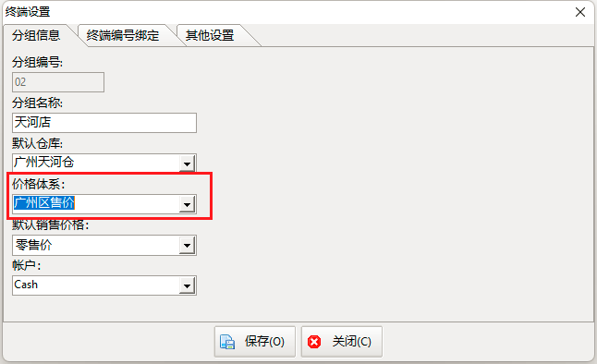The image size is (597, 364).
Task: Go to the 其他设置 tab
Action: point(210,35)
